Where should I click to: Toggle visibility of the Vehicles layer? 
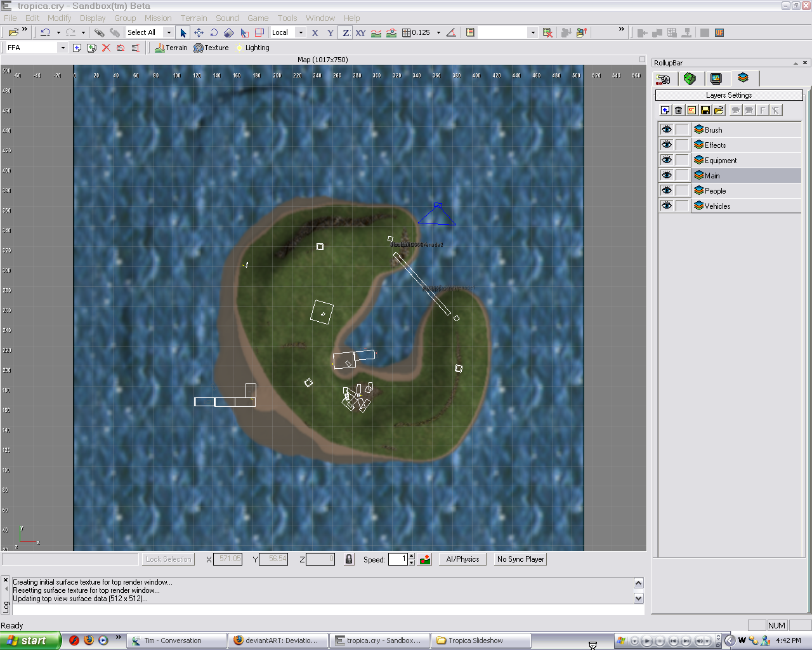click(x=666, y=206)
